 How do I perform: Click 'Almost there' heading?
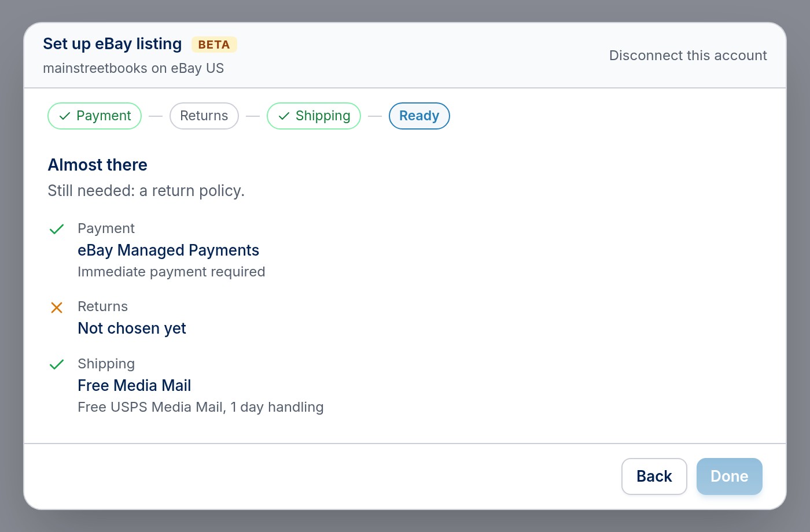98,165
